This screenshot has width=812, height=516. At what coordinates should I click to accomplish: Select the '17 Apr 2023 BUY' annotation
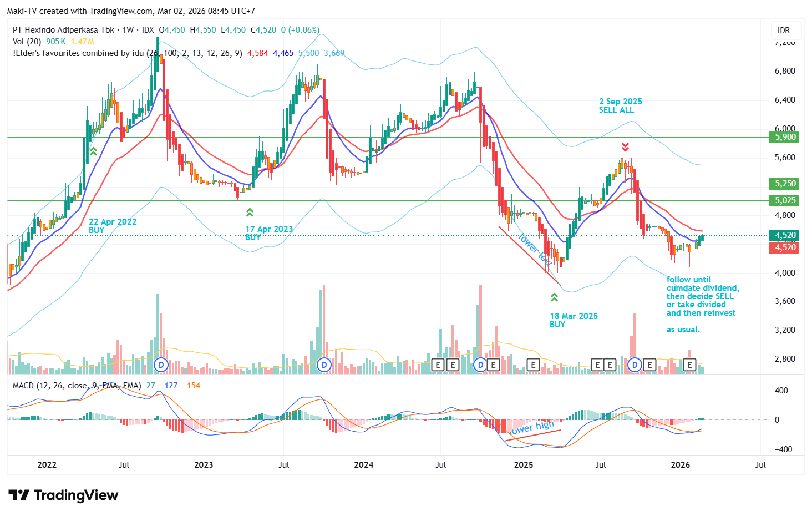(x=269, y=233)
